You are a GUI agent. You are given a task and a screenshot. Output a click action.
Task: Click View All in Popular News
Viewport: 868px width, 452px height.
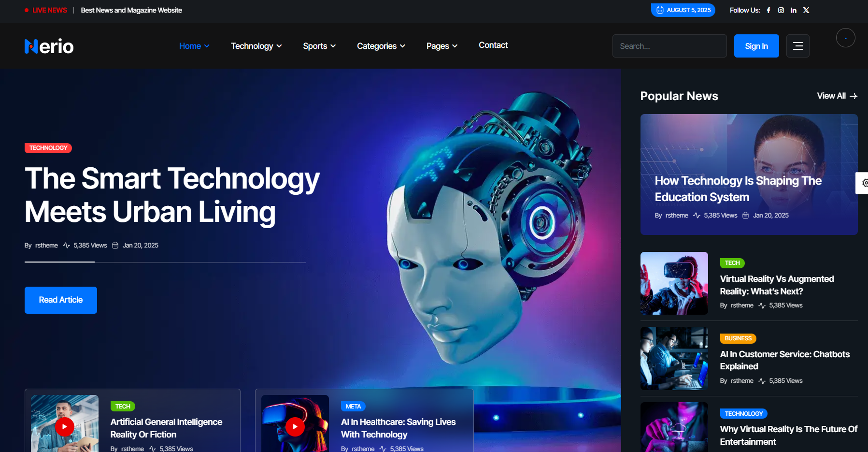[x=837, y=96]
